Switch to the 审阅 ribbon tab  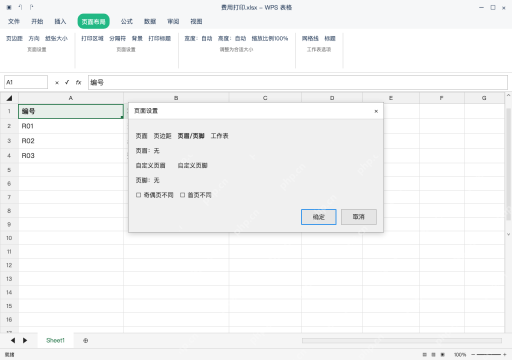coord(173,21)
